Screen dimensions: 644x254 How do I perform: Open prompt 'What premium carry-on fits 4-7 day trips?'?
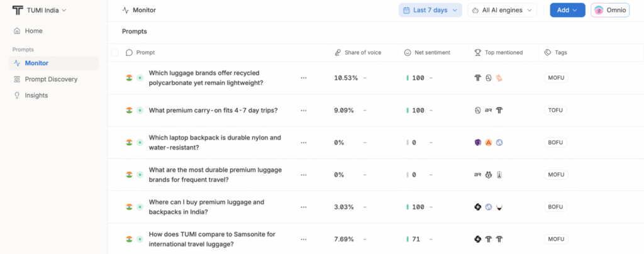pyautogui.click(x=213, y=111)
